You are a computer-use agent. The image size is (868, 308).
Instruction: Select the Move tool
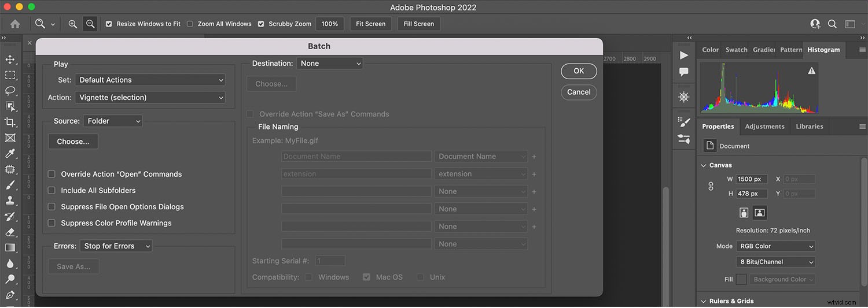10,59
